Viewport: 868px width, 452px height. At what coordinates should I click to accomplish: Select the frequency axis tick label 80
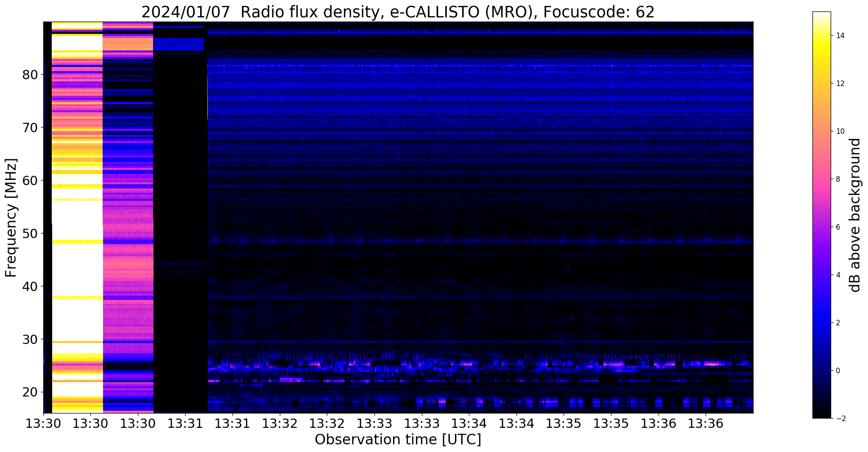30,75
